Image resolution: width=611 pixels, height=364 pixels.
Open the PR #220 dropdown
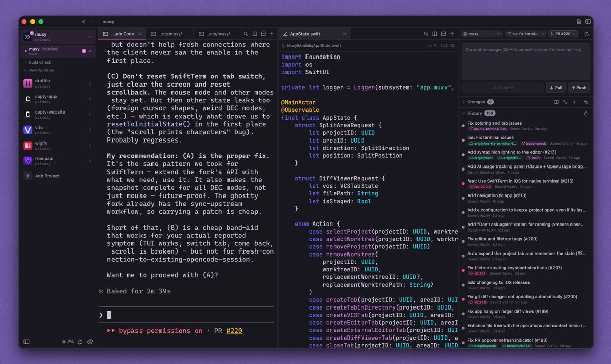tap(564, 34)
